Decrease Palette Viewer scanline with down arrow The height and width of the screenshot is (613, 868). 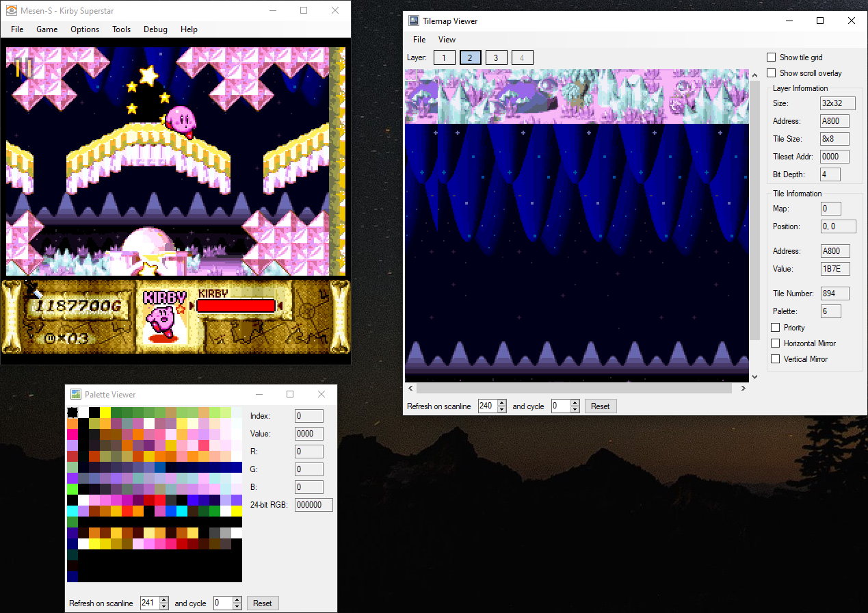164,607
